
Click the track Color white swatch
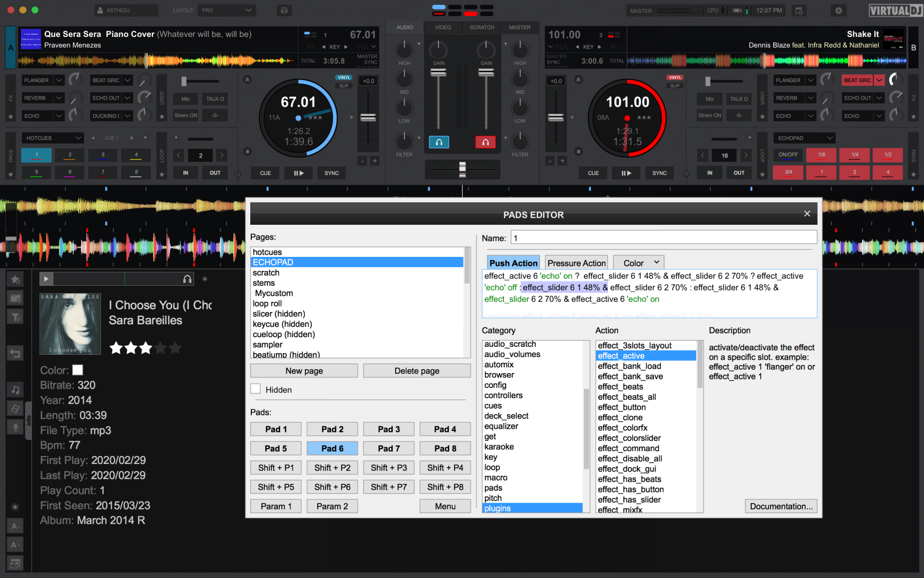[x=78, y=370]
